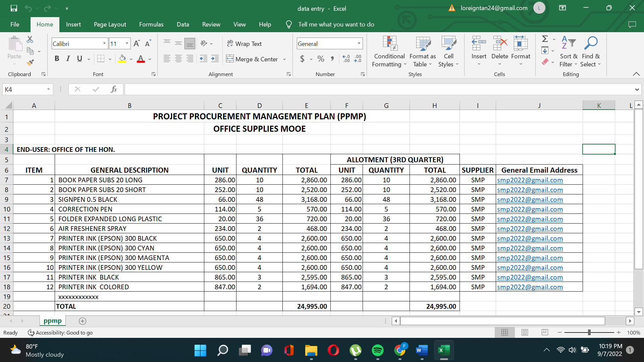The height and width of the screenshot is (362, 644).
Task: Apply the yellow fill color swatch
Action: [122, 59]
